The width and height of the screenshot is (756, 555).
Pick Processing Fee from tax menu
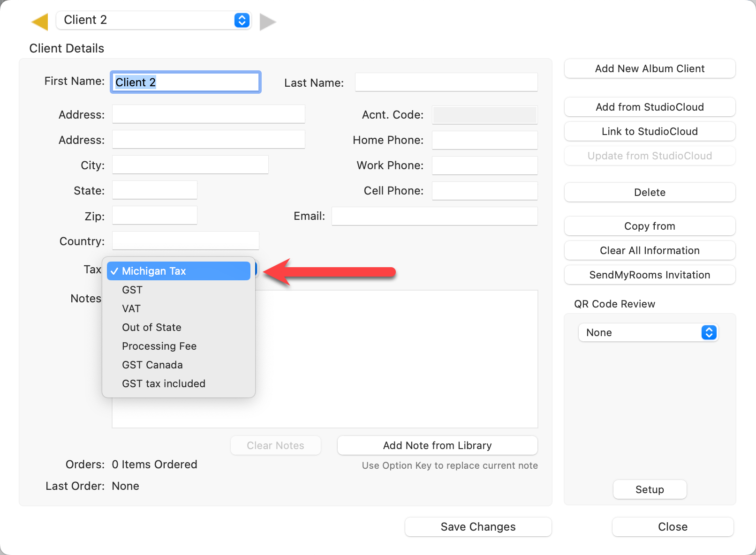(159, 346)
